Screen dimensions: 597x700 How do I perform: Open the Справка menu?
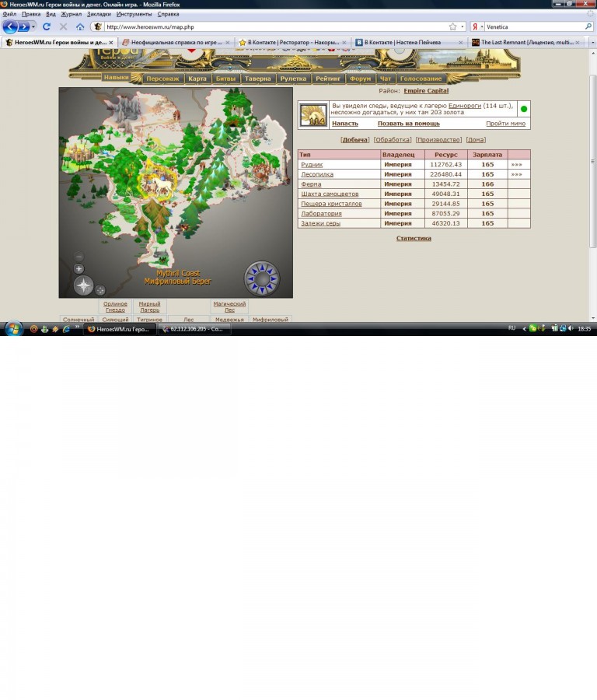pyautogui.click(x=168, y=14)
